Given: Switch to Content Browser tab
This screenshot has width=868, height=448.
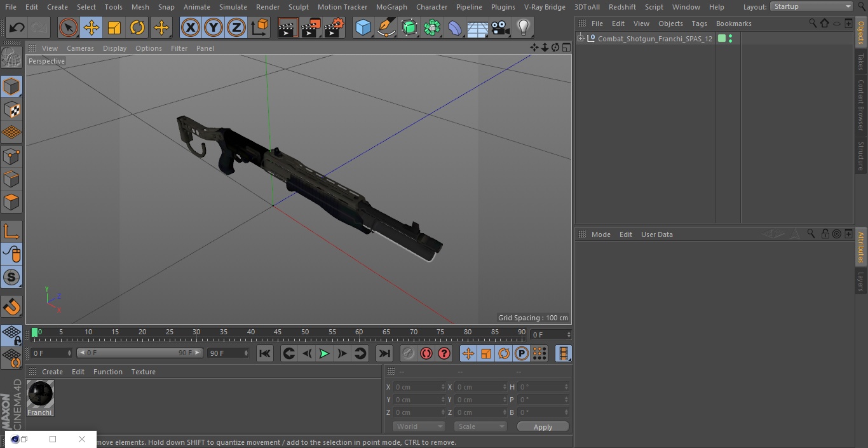Looking at the screenshot, I should click(861, 104).
